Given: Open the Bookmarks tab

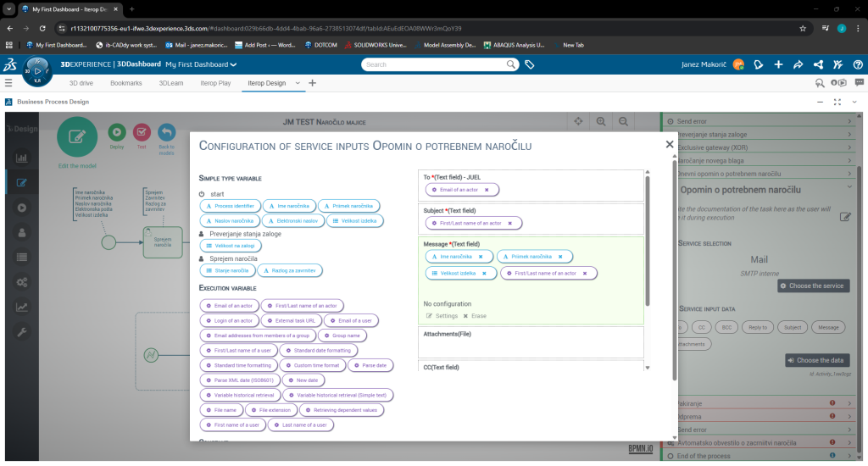Looking at the screenshot, I should (x=126, y=83).
